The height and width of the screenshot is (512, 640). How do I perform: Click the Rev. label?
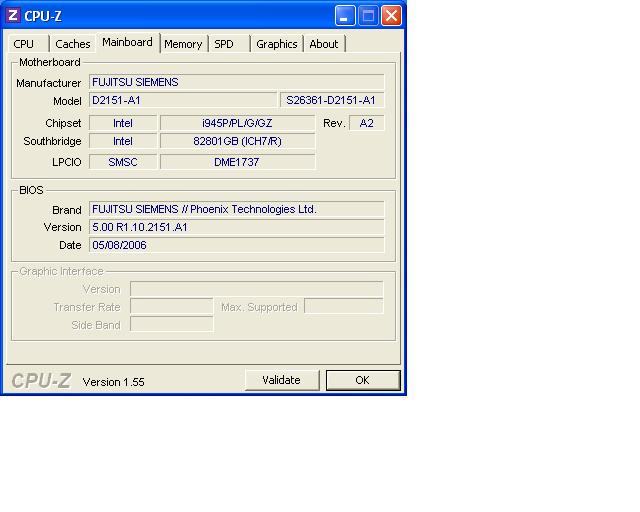[x=334, y=123]
